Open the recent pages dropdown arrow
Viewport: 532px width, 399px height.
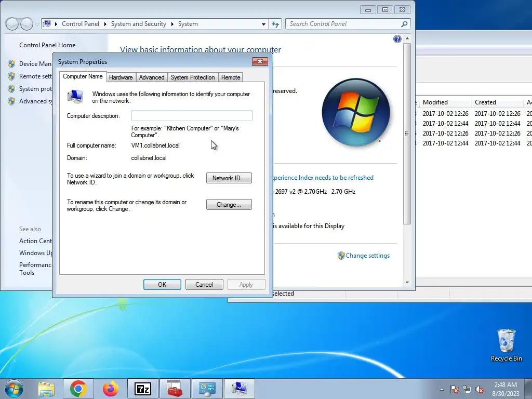point(37,24)
